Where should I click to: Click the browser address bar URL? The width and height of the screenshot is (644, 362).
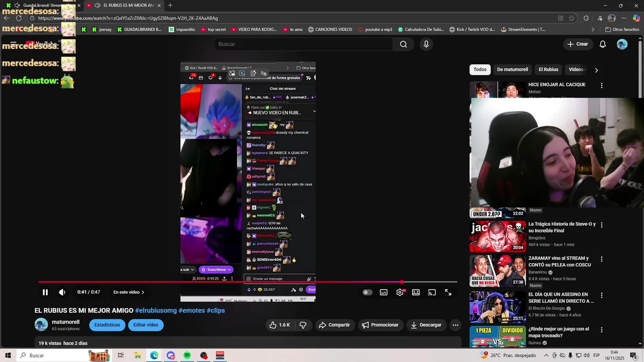[128, 18]
